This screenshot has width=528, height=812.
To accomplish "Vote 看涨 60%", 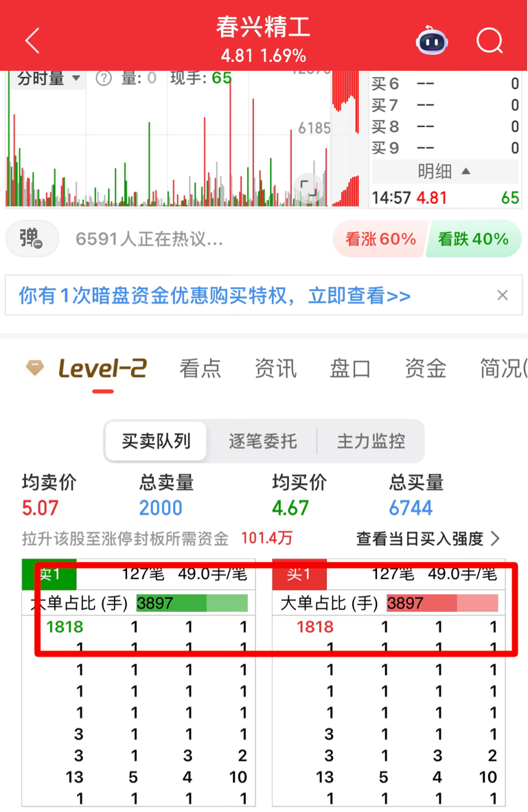I will point(380,239).
